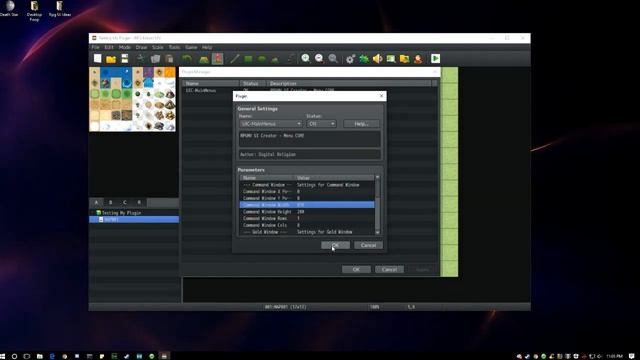
Task: Open the Resource Manager folder icon
Action: 404,59
